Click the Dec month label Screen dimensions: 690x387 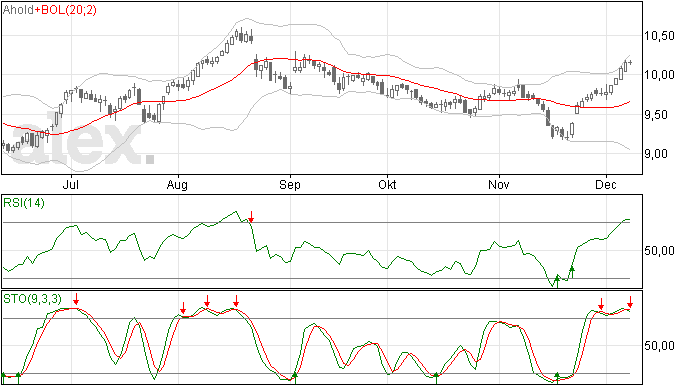tap(606, 184)
